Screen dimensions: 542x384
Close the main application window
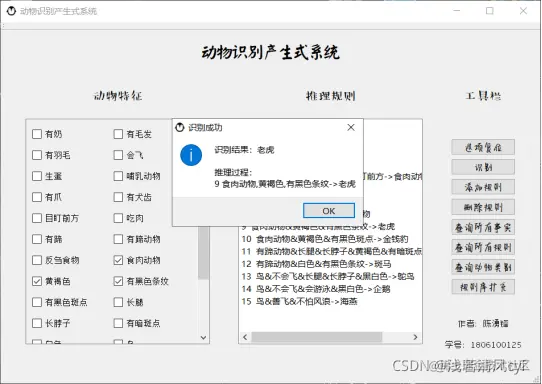tap(523, 11)
